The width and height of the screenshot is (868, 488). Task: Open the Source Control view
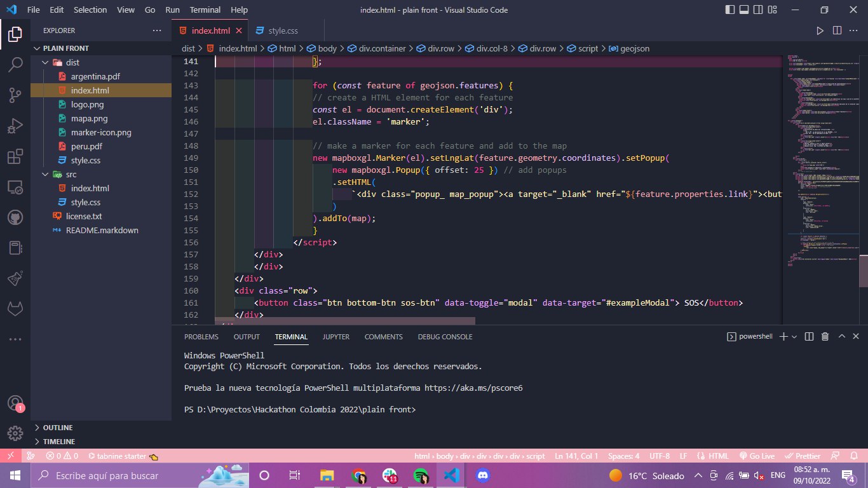(x=15, y=95)
